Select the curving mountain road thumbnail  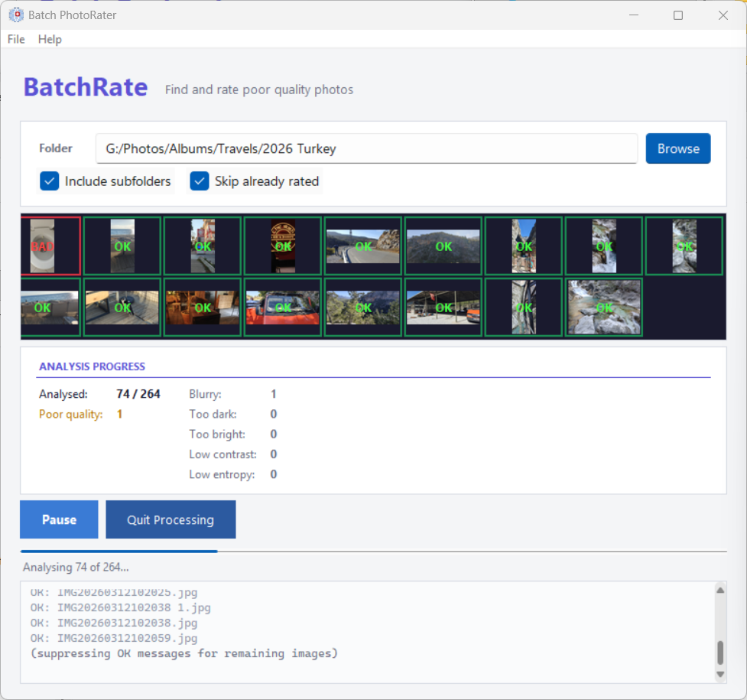coord(362,246)
